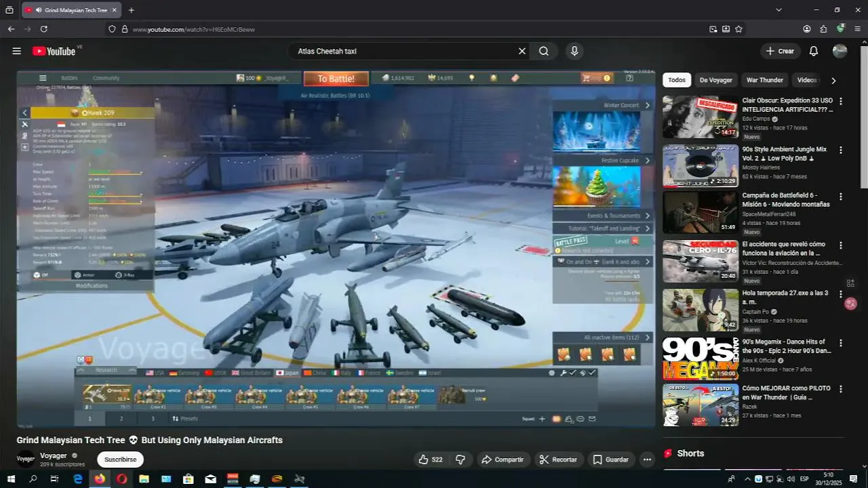
Task: Bookmark the page with the star icon
Action: pyautogui.click(x=738, y=29)
